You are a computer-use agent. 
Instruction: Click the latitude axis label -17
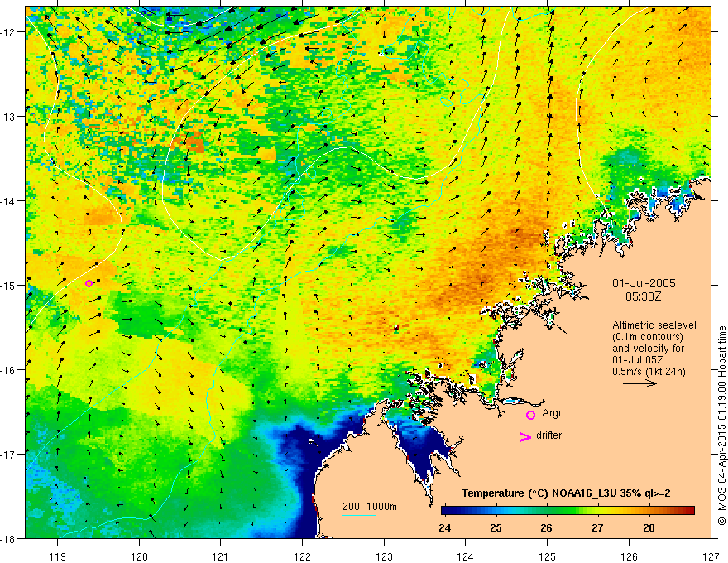click(x=8, y=454)
